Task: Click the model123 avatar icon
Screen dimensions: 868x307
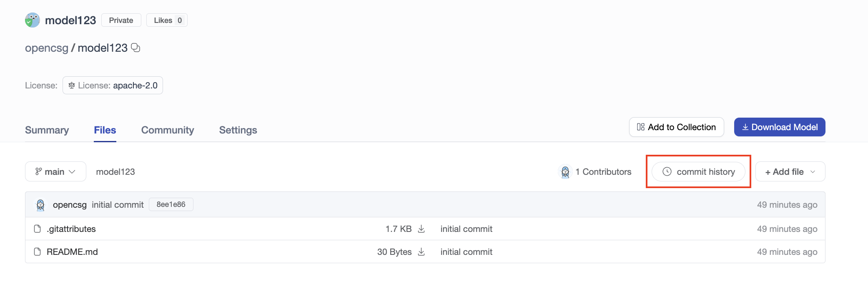Action: coord(32,20)
